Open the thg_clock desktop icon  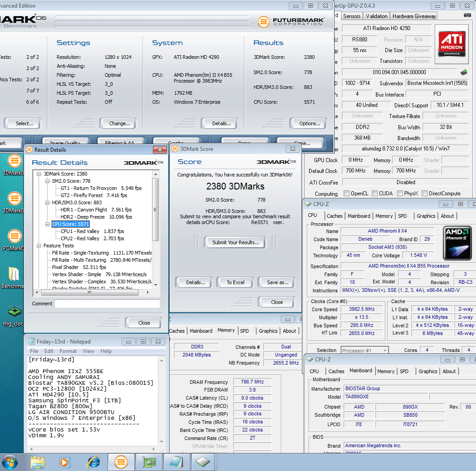[x=14, y=311]
